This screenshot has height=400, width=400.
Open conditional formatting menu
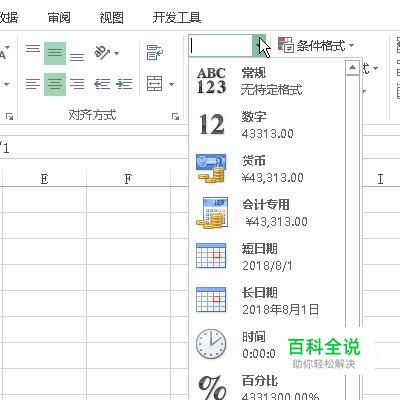click(315, 45)
